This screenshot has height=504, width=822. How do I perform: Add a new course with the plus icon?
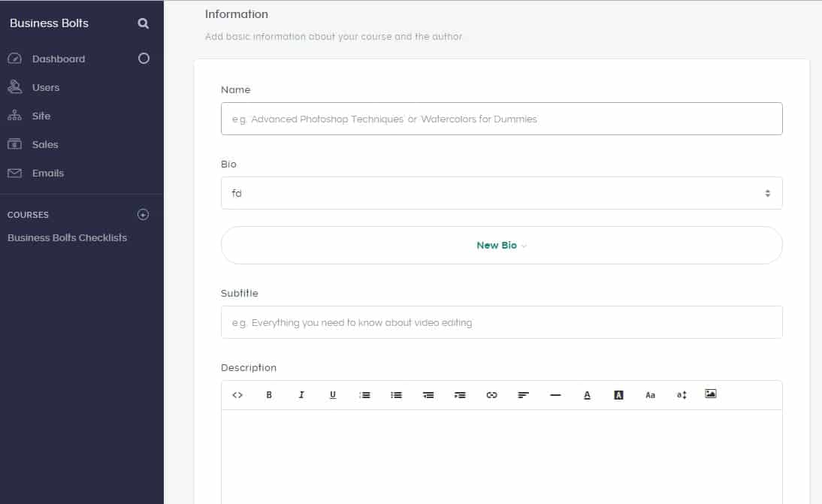pyautogui.click(x=144, y=215)
